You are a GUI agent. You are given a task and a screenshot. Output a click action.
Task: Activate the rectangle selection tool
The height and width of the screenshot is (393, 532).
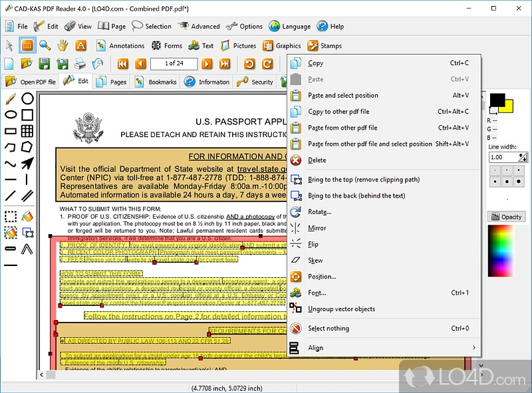pos(27,45)
